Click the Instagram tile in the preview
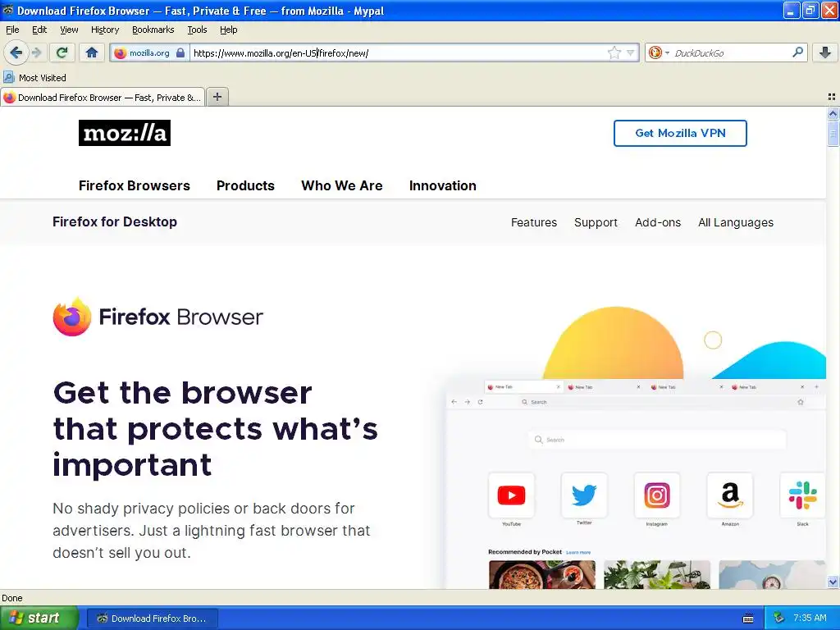 657,495
